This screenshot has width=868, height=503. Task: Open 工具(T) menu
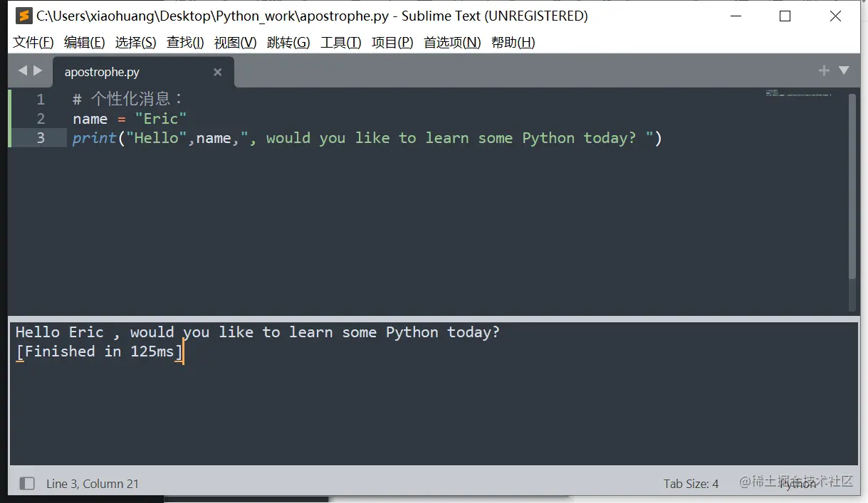coord(341,43)
